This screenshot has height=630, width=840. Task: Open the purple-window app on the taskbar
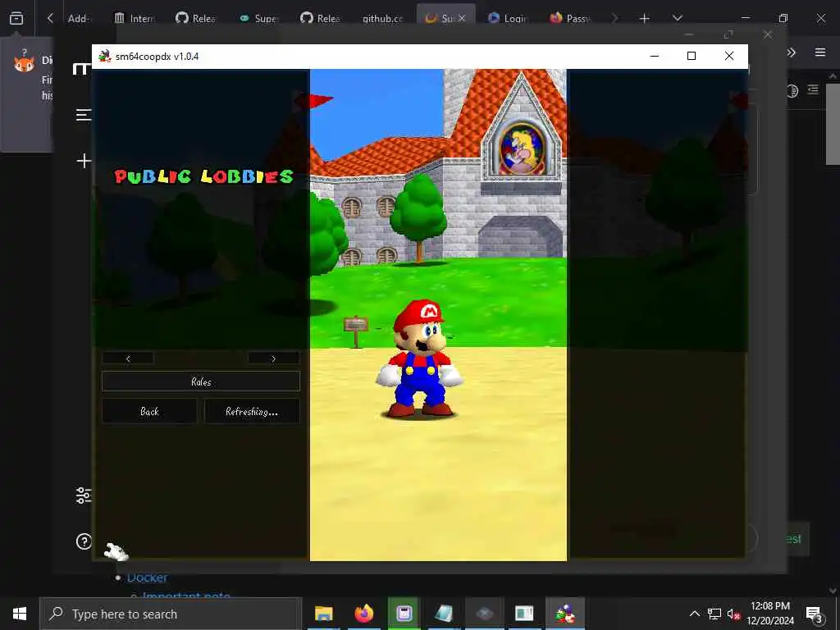point(404,614)
